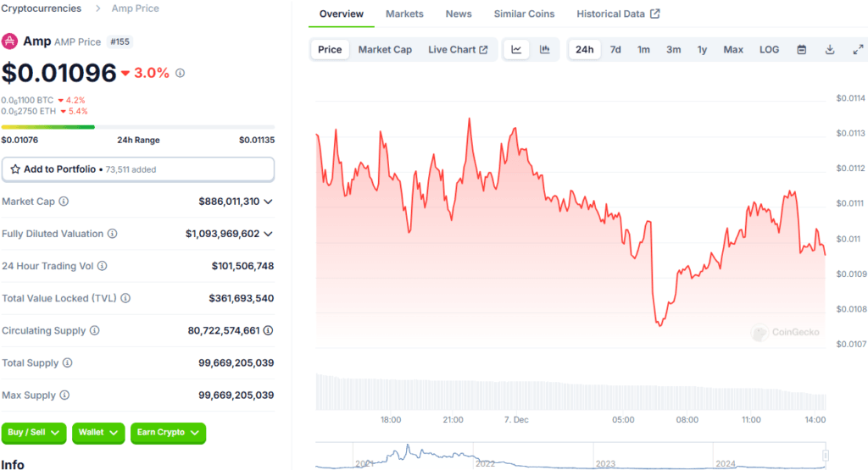Viewport: 868px width, 470px height.
Task: Open the Markets tab
Action: 404,14
